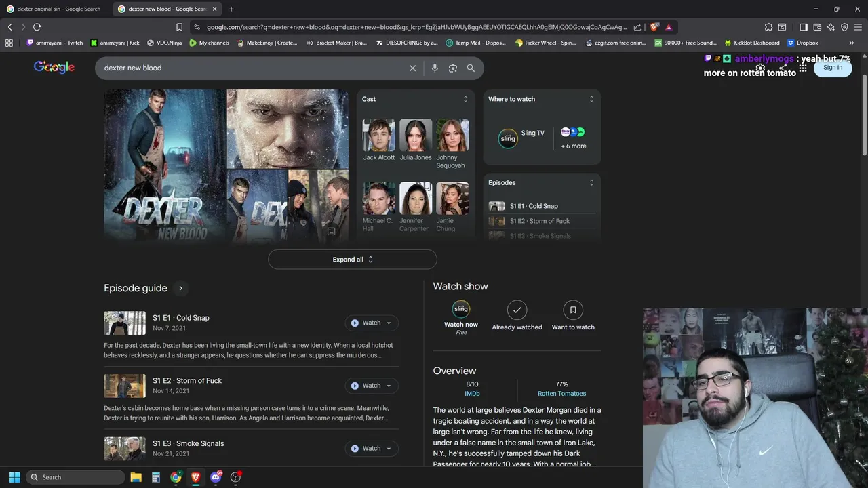Select cast member Johnny Sequoyah
This screenshot has width=868, height=488.
point(451,144)
